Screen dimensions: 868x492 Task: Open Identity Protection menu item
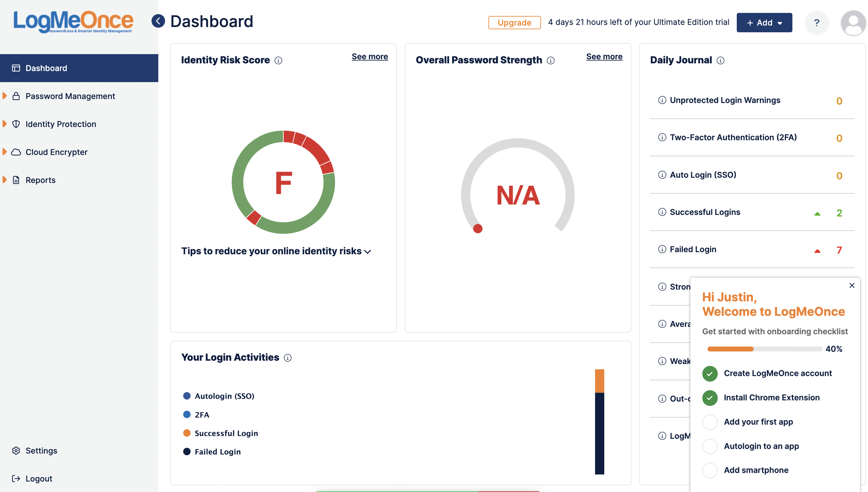point(79,124)
